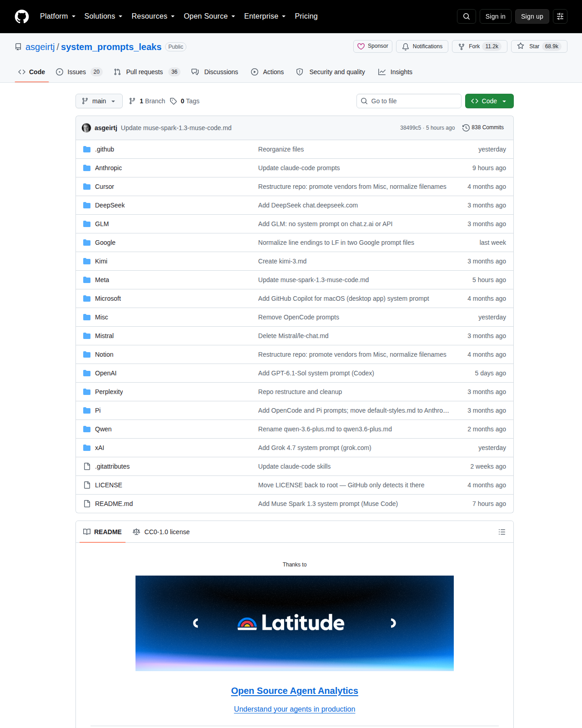
Task: Click the Go to file search field
Action: 409,101
